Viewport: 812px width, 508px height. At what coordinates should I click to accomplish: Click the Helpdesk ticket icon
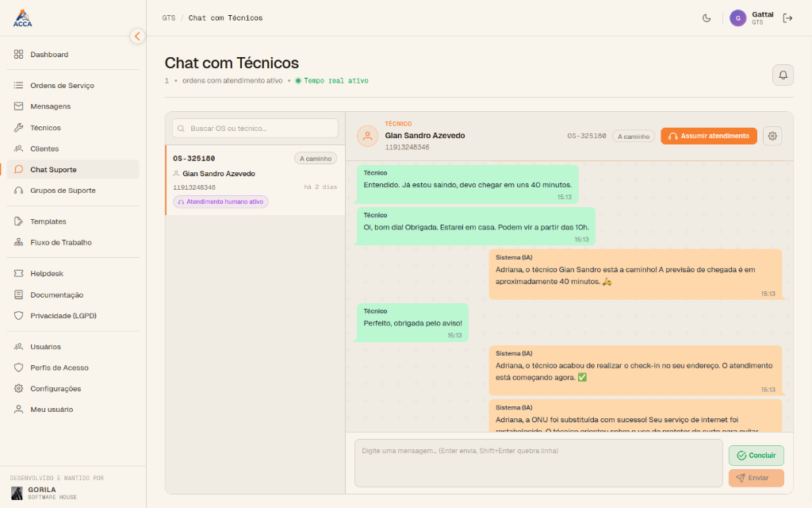tap(19, 273)
